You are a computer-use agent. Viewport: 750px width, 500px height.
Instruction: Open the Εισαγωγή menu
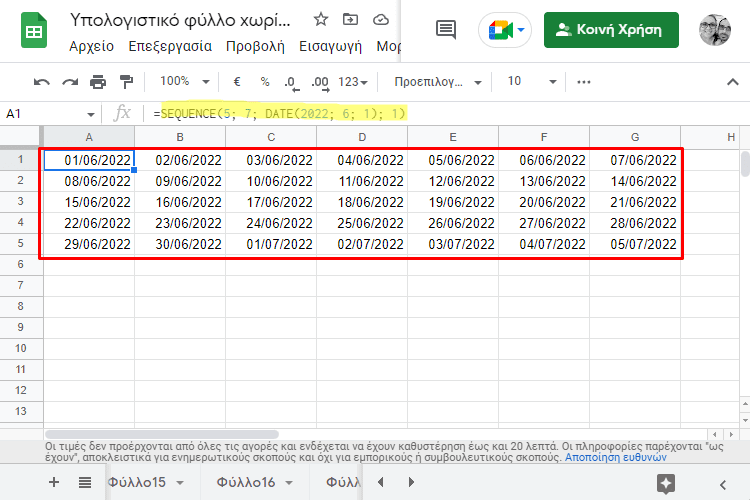330,46
